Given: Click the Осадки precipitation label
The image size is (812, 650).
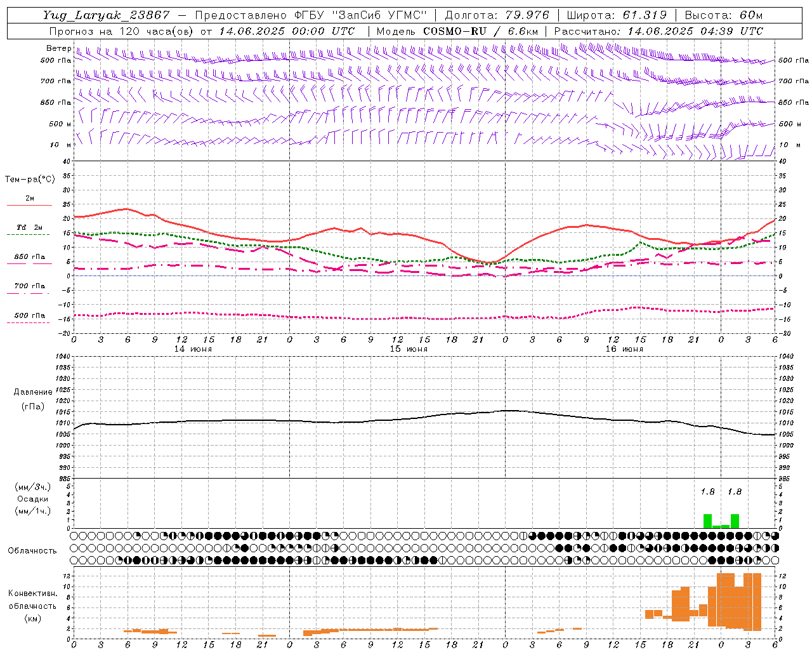Looking at the screenshot, I should [x=33, y=499].
